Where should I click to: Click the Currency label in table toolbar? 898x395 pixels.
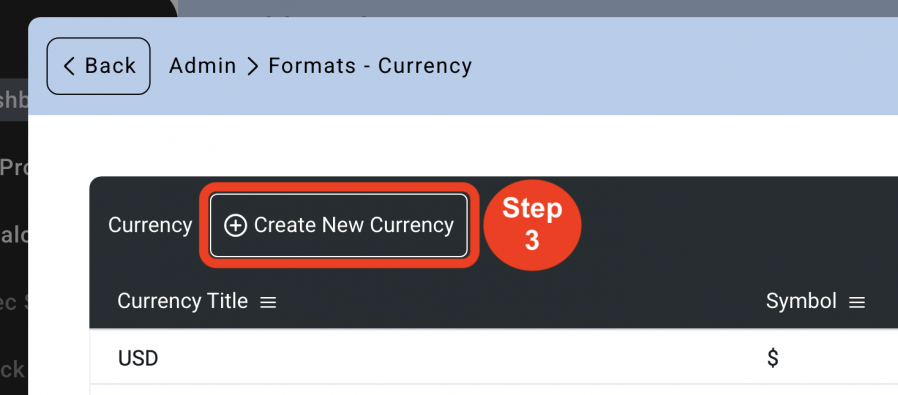(x=150, y=226)
